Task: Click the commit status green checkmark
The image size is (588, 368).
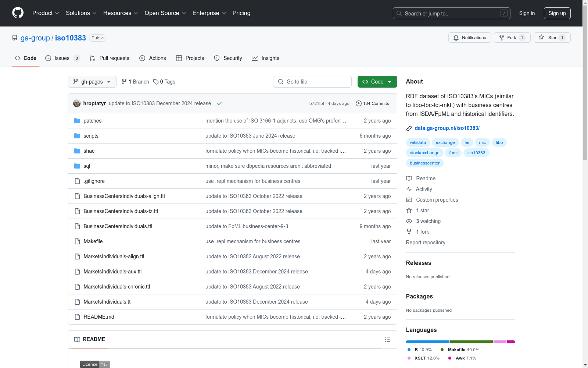Action: click(219, 103)
